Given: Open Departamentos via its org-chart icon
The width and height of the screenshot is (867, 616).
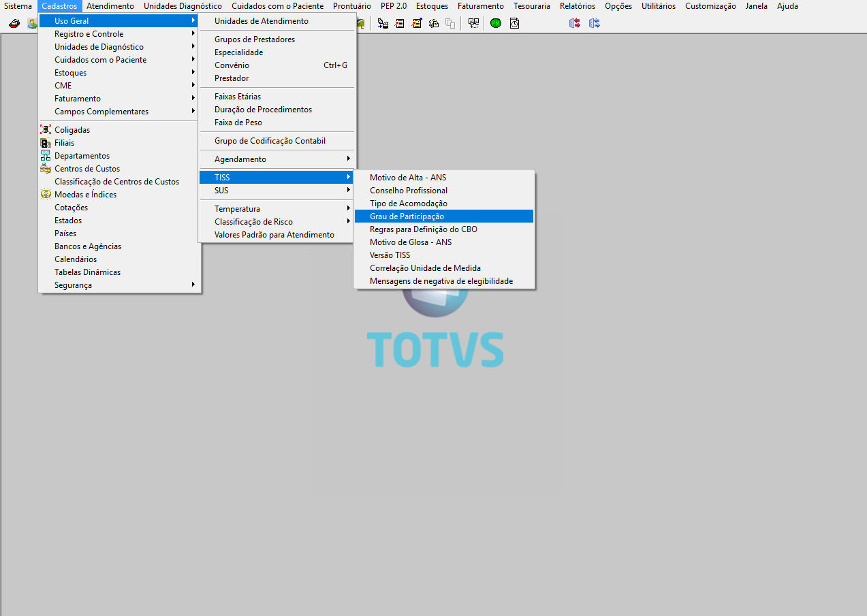Looking at the screenshot, I should [x=46, y=156].
